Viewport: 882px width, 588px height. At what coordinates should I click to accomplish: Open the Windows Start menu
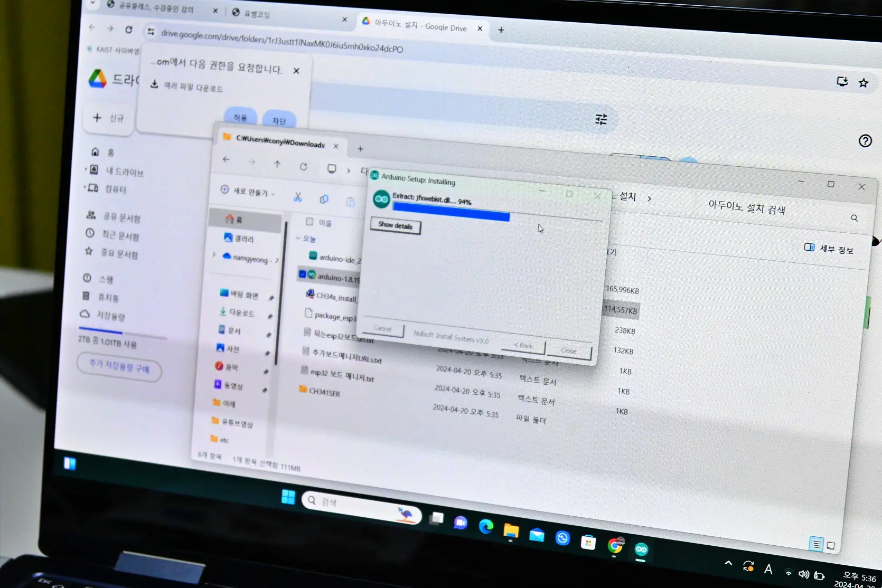(x=288, y=497)
